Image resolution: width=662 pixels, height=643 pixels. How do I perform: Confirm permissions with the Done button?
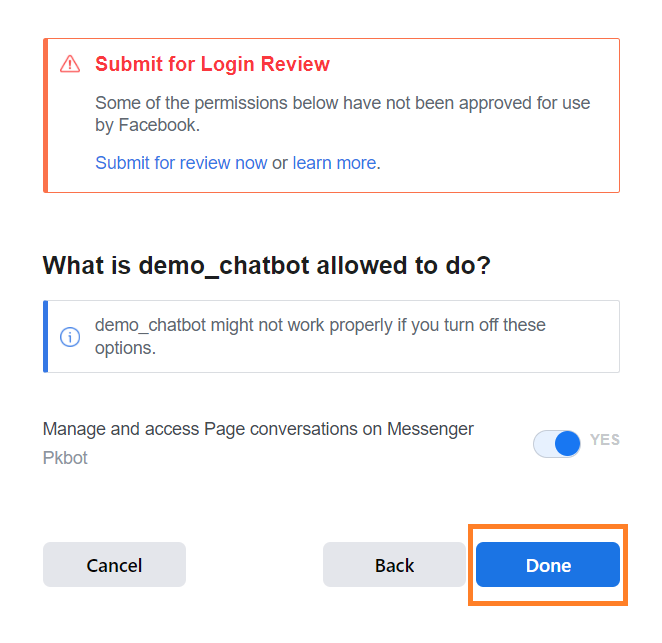pyautogui.click(x=548, y=565)
